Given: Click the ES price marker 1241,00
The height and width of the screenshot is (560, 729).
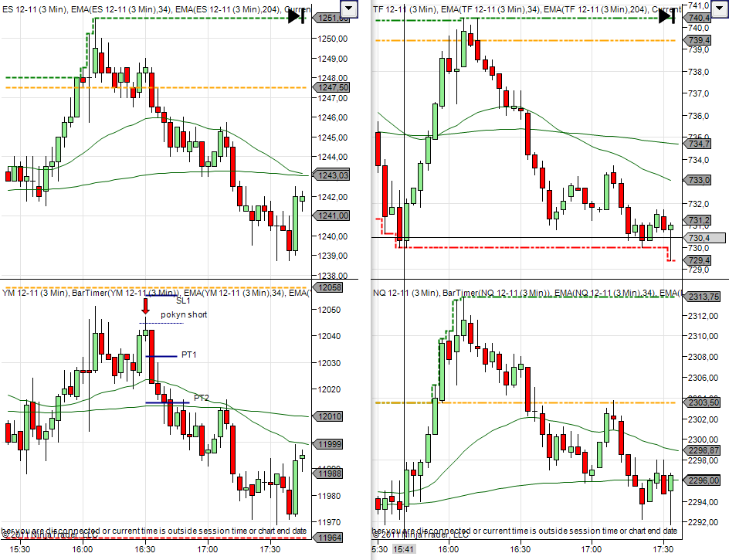Looking at the screenshot, I should point(332,216).
